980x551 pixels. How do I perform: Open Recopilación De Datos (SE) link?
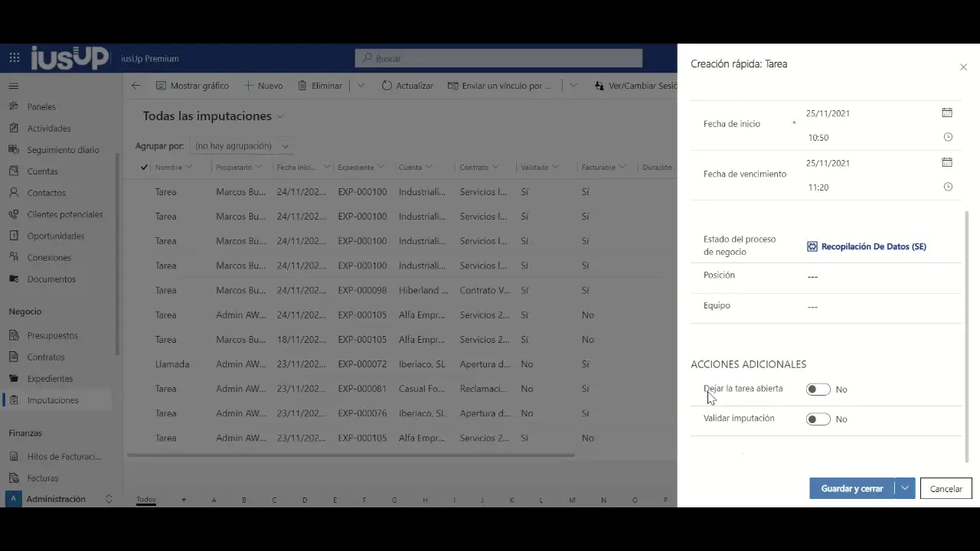tap(873, 246)
